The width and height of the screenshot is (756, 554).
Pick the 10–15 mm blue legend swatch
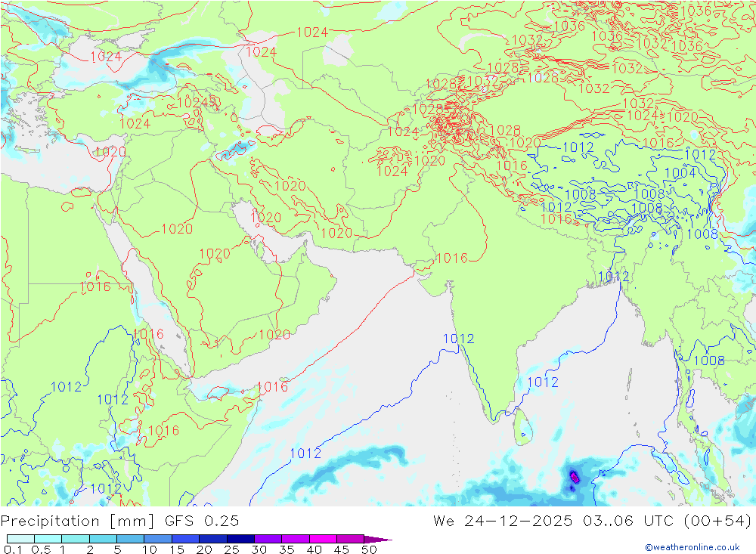click(158, 539)
